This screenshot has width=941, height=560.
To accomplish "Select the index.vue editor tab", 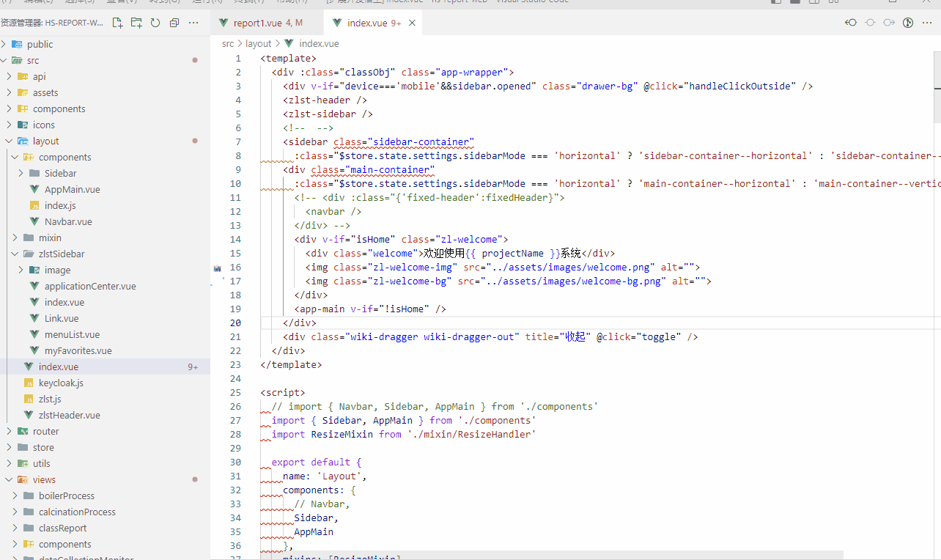I will 366,23.
